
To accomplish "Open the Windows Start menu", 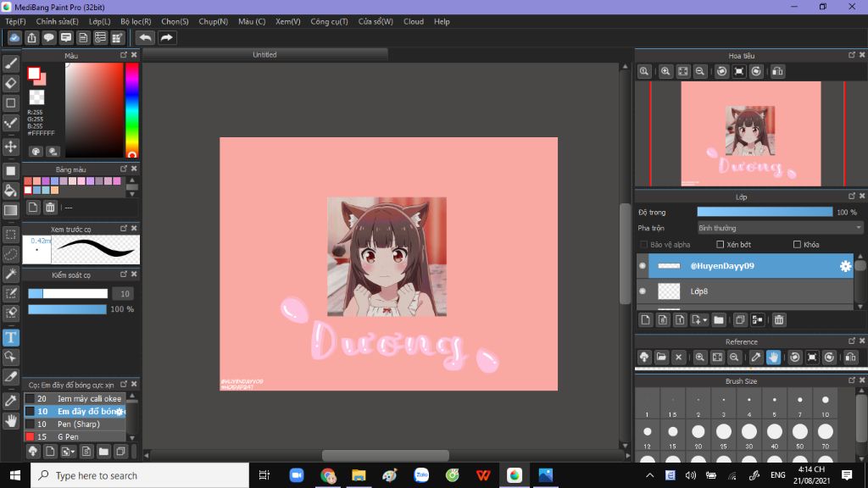I will click(15, 475).
